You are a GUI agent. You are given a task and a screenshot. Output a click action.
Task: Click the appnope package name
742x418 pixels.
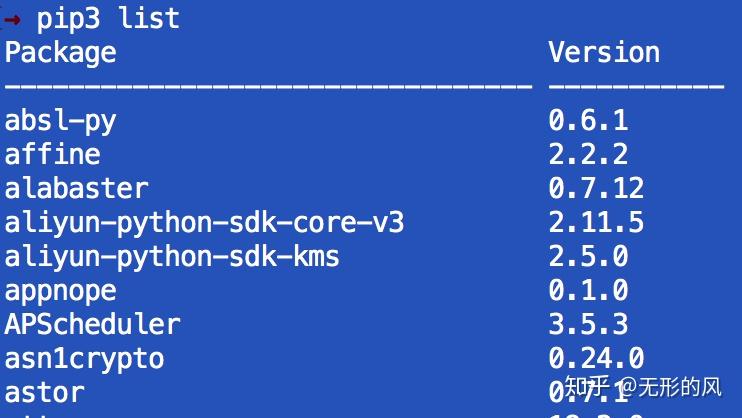point(61,290)
